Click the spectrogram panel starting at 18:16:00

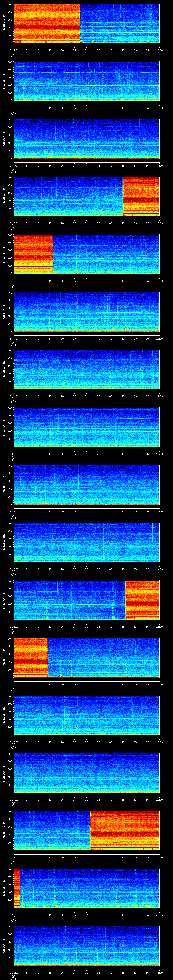tap(87, 139)
